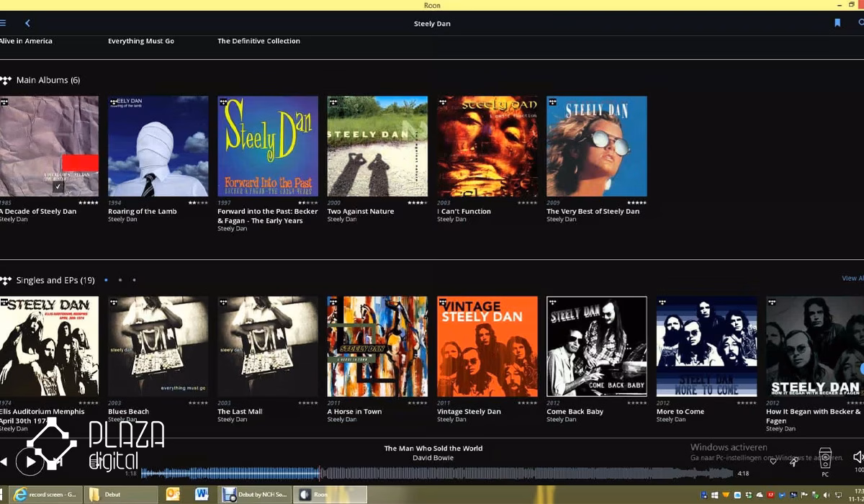Open Roaring of the Lamb album cover
The height and width of the screenshot is (504, 864).
[158, 146]
